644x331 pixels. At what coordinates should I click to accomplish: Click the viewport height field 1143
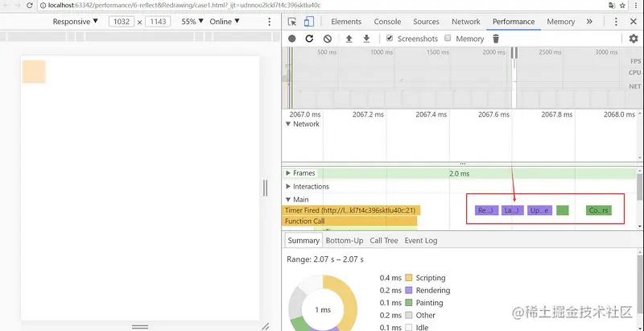click(158, 22)
